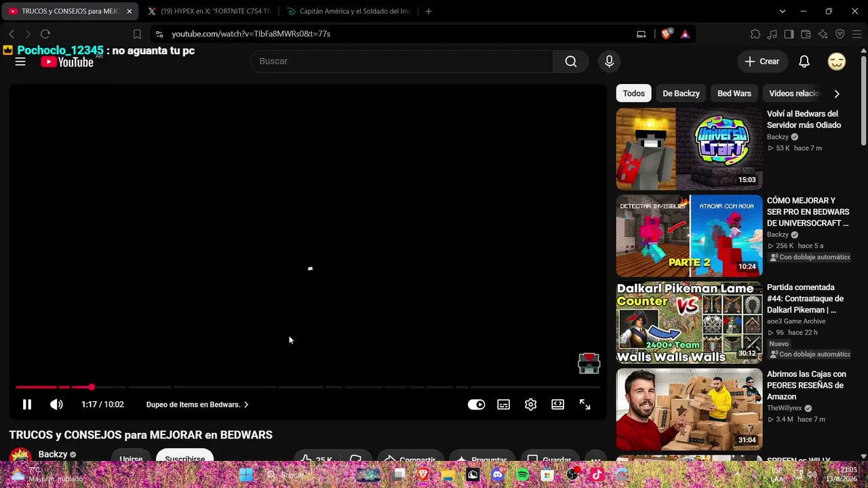868x488 pixels.
Task: Toggle the autoplay switch
Action: (476, 405)
